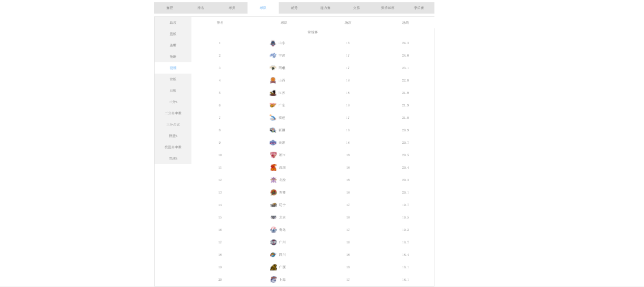Select the Tianjin (天津) team logo
Viewport: 644px width, 287px height.
point(273,143)
